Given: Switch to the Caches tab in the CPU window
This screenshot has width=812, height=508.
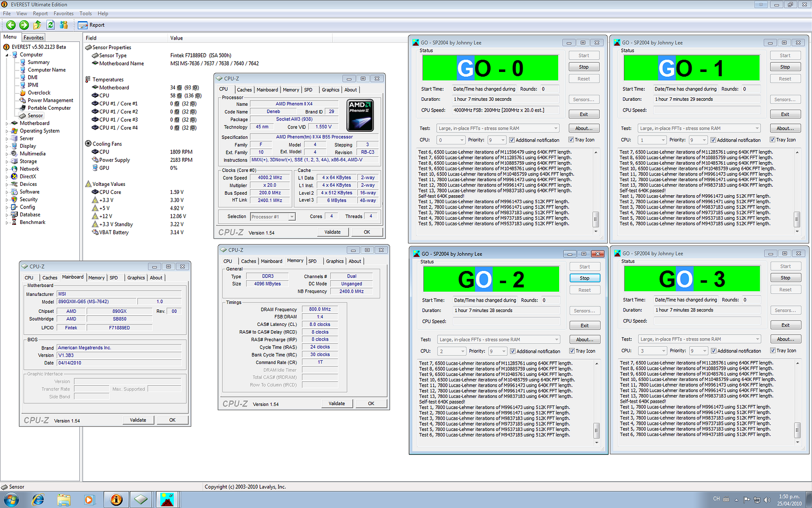Looking at the screenshot, I should [244, 90].
